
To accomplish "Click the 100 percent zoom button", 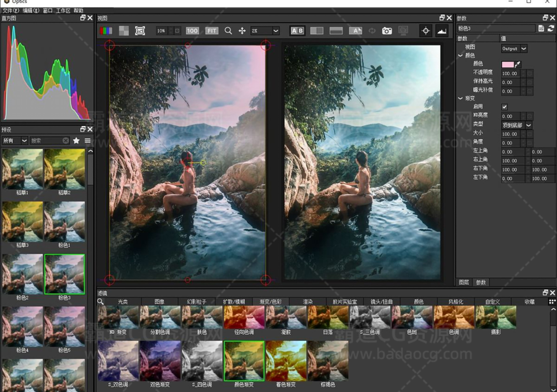I will pos(192,31).
